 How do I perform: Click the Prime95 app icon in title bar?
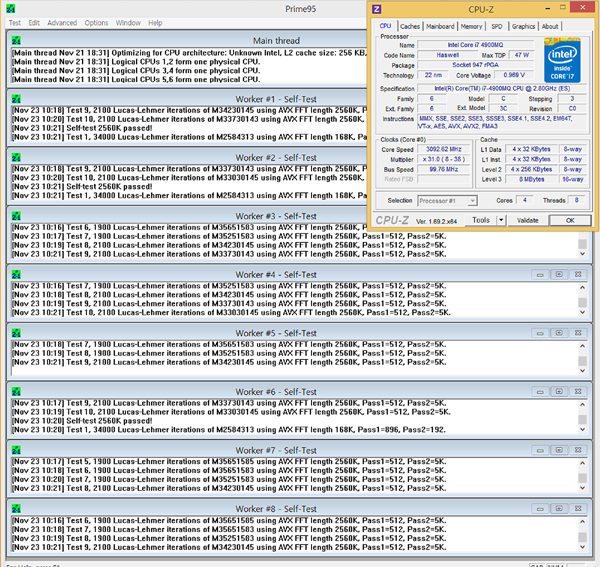pos(11,8)
